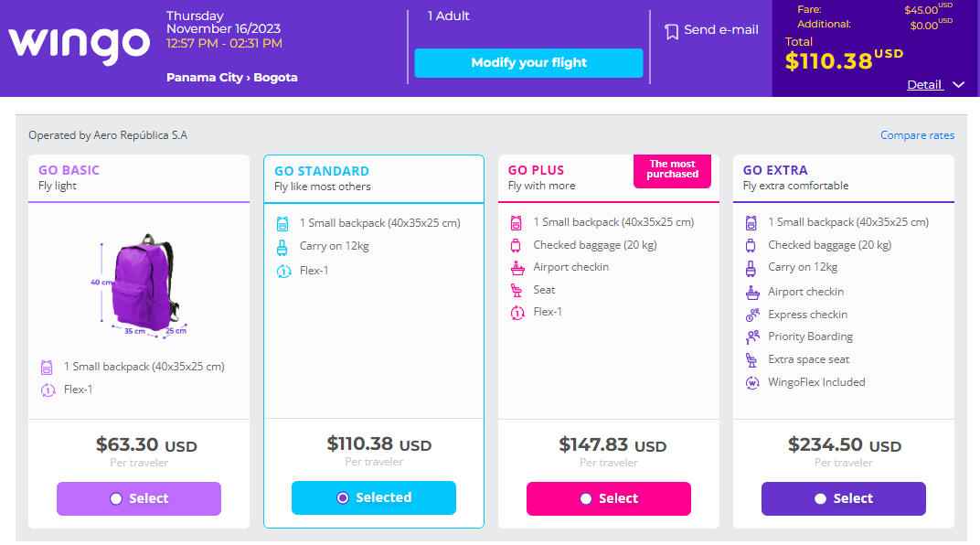
Task: Click the Modify your flight button
Action: click(528, 63)
